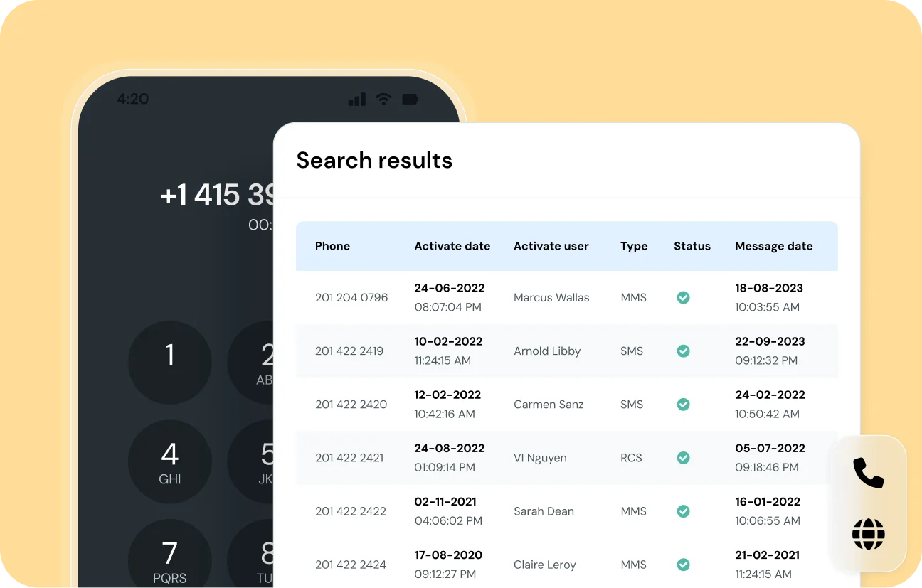The width and height of the screenshot is (922, 588).
Task: Click status checkmark for Sarah Dean
Action: pyautogui.click(x=683, y=511)
